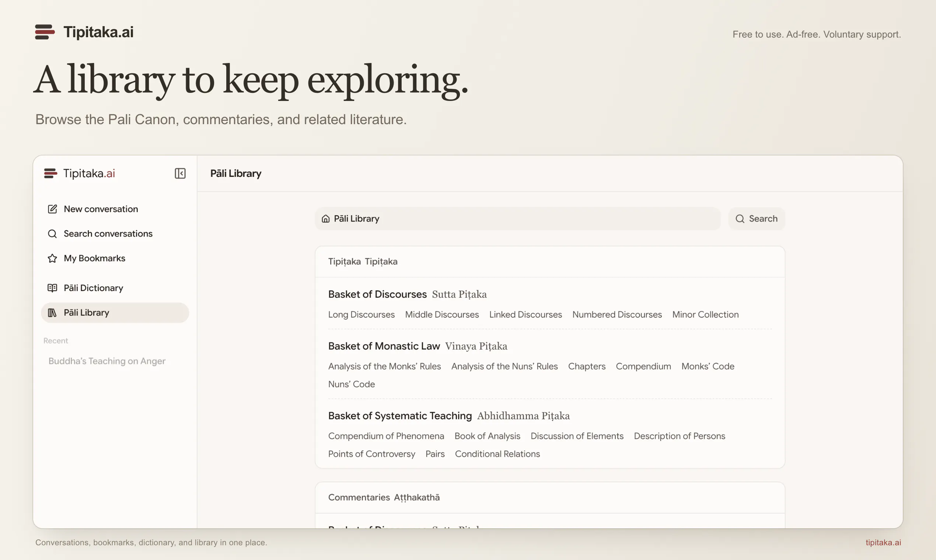Open recent chat Buddha's Teaching on Anger
The image size is (936, 560).
pyautogui.click(x=107, y=361)
